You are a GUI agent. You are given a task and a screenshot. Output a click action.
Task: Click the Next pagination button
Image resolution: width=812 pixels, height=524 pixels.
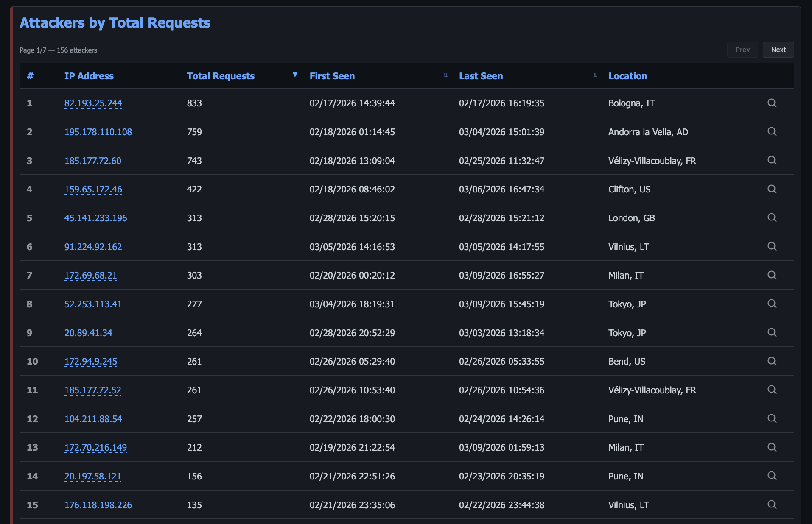(778, 50)
